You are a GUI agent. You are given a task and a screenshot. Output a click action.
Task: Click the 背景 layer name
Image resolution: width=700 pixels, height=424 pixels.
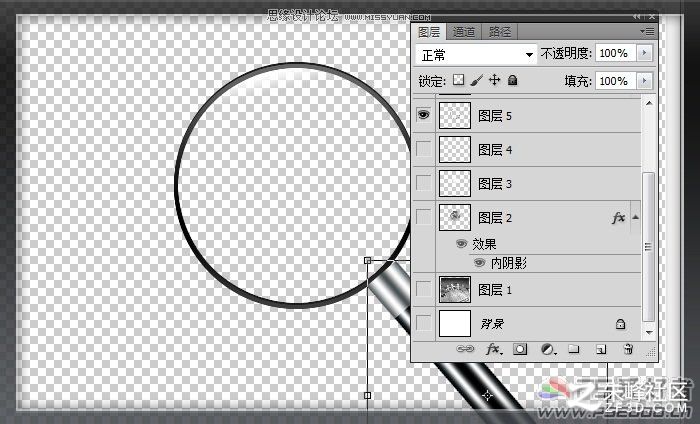pos(492,324)
